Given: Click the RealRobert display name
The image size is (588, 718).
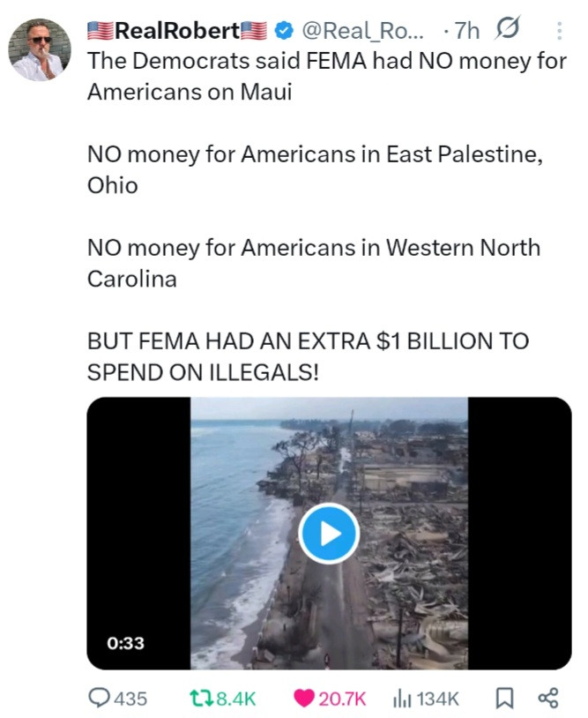Looking at the screenshot, I should (x=178, y=32).
